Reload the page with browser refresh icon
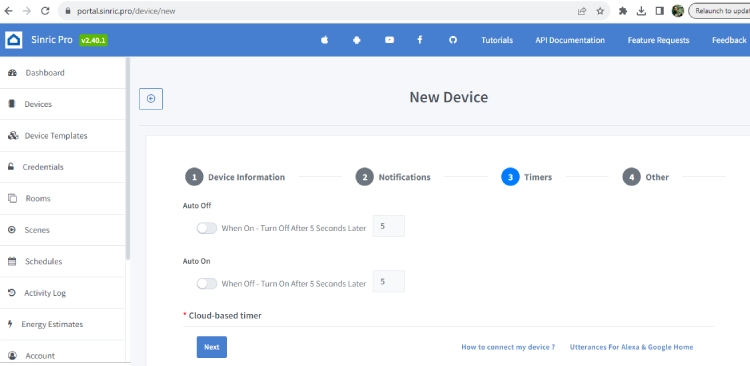This screenshot has width=750, height=366. [x=45, y=11]
